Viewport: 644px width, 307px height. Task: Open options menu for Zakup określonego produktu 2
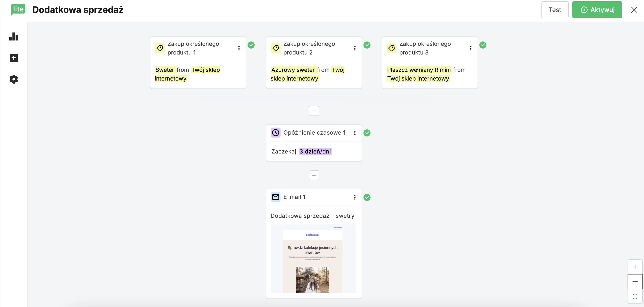point(355,48)
